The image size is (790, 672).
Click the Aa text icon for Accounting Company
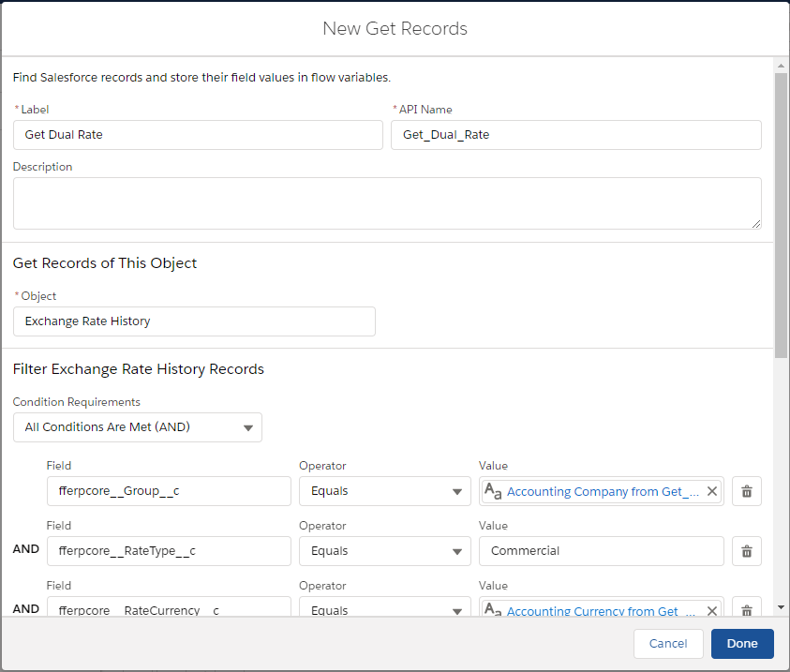click(494, 491)
